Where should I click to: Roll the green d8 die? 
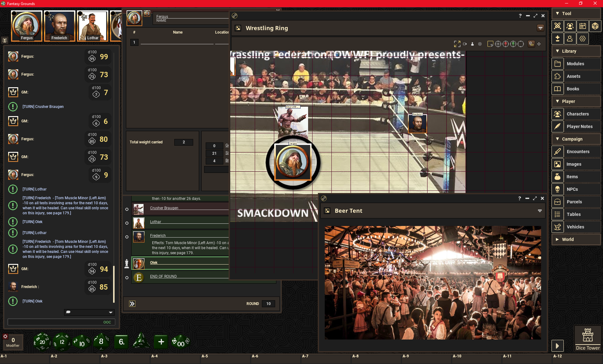coord(101,341)
